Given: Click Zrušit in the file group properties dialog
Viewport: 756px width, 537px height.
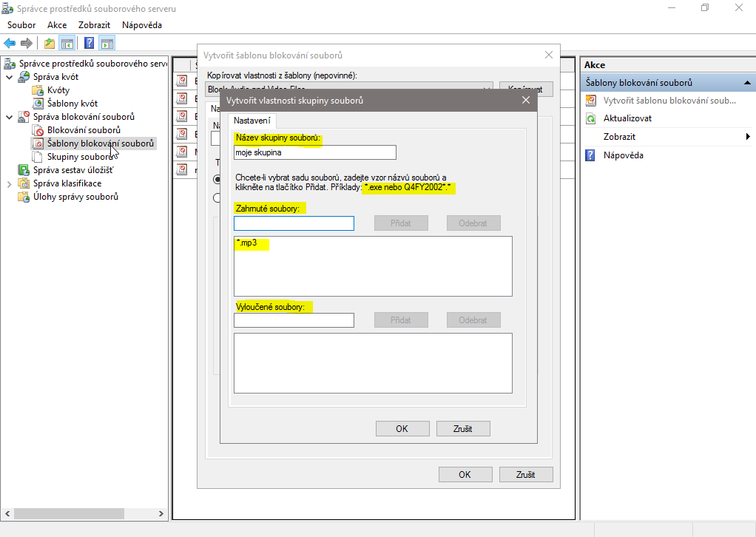Looking at the screenshot, I should coord(463,428).
